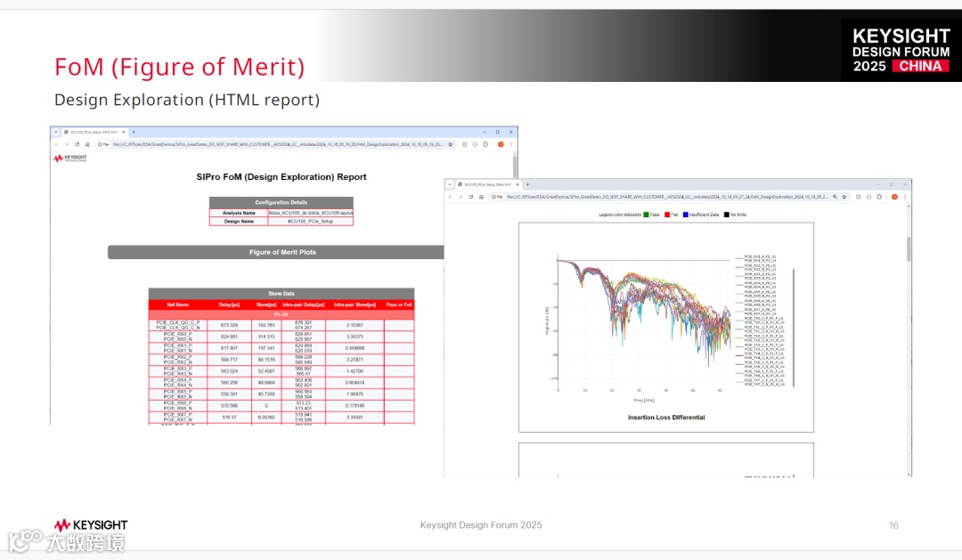This screenshot has width=962, height=560.
Task: Click the KCU105_PCIe_Setup design name value
Action: click(311, 222)
